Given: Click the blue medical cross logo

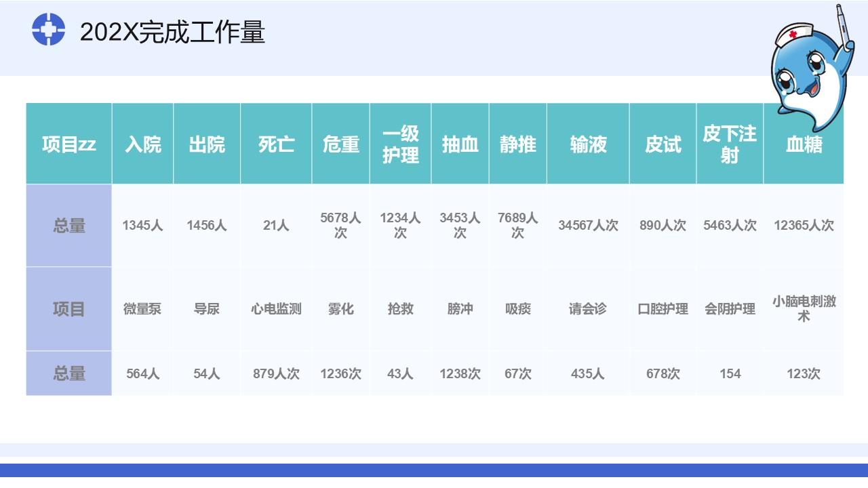Looking at the screenshot, I should tap(48, 30).
